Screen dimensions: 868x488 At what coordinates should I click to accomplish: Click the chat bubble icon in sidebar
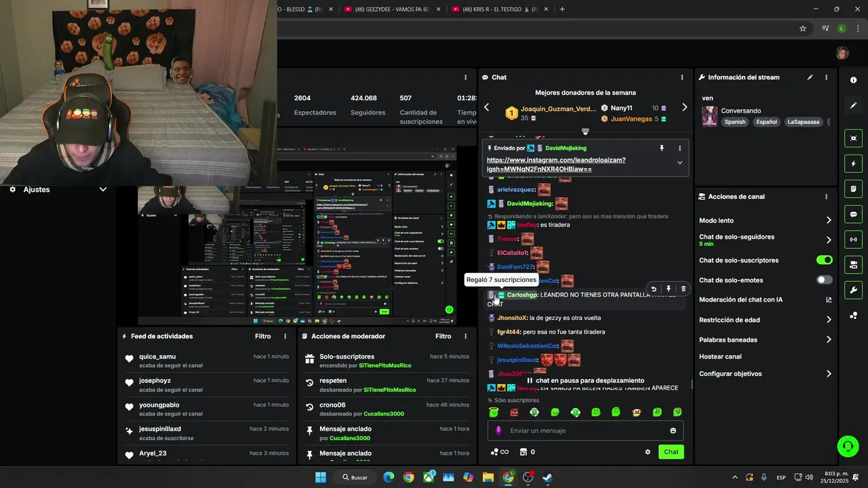(x=853, y=214)
